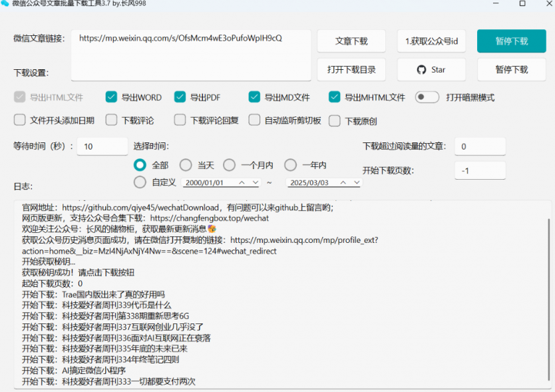Select 一个月内 time range
Image resolution: width=555 pixels, height=392 pixels.
(229, 164)
